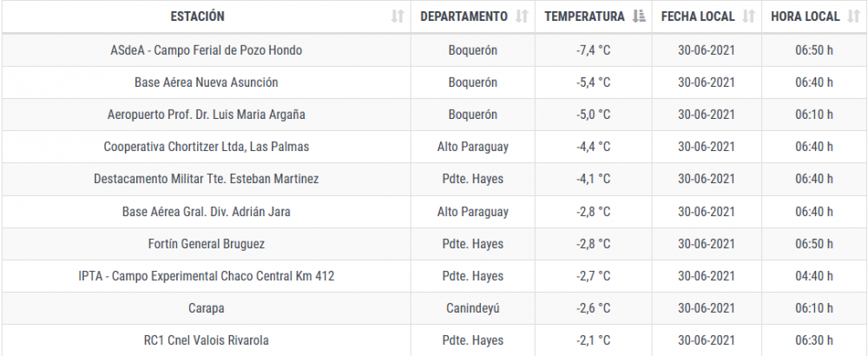Viewport: 868px width, 356px height.
Task: Click the active sort icon beside Temperatura
Action: (639, 16)
